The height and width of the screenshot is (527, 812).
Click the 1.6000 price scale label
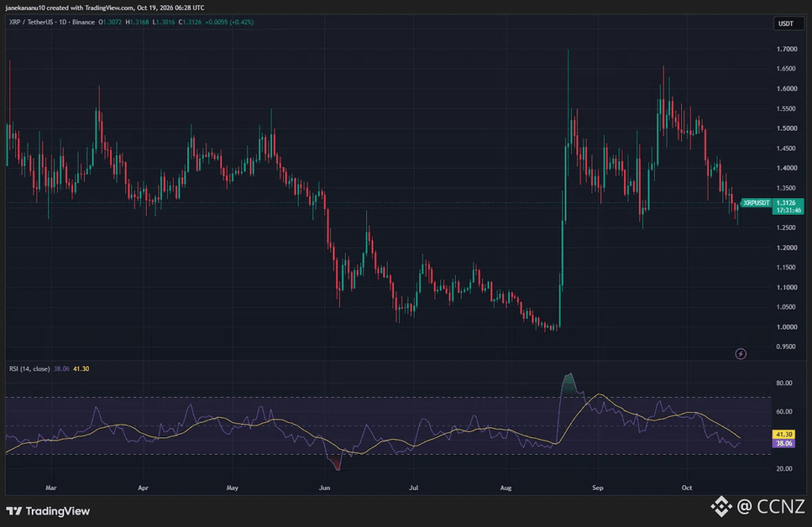[787, 89]
